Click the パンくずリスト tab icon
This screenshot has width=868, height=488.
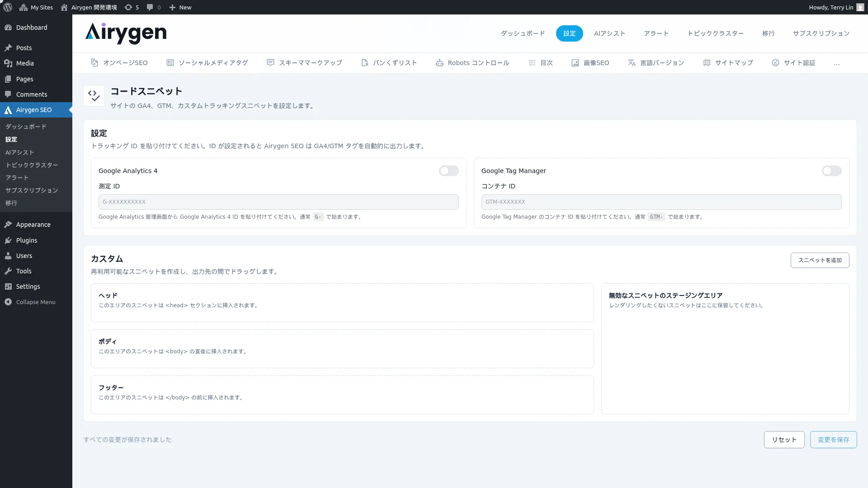[365, 63]
